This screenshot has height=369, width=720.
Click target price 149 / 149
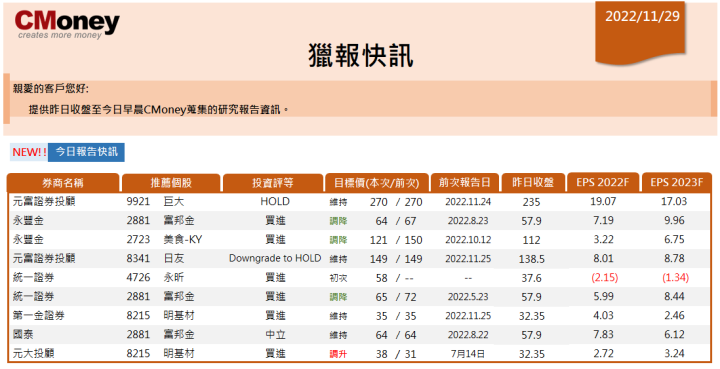click(396, 259)
